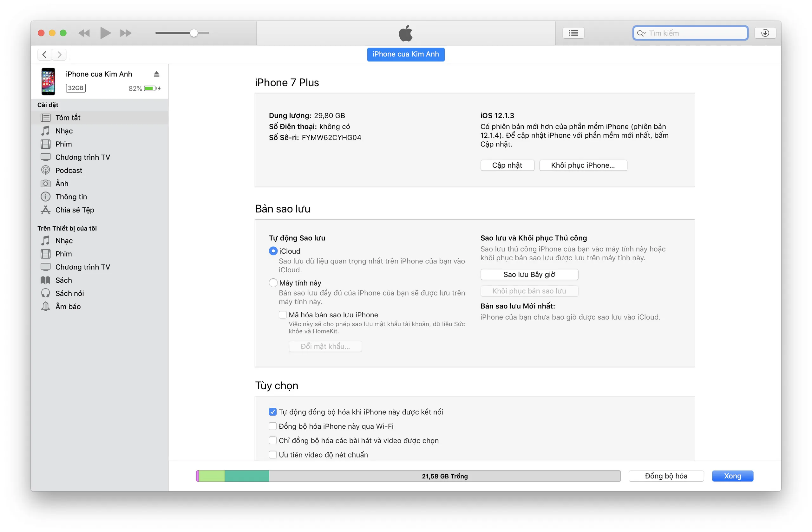Go back with the left chevron
The height and width of the screenshot is (532, 812).
[x=44, y=55]
